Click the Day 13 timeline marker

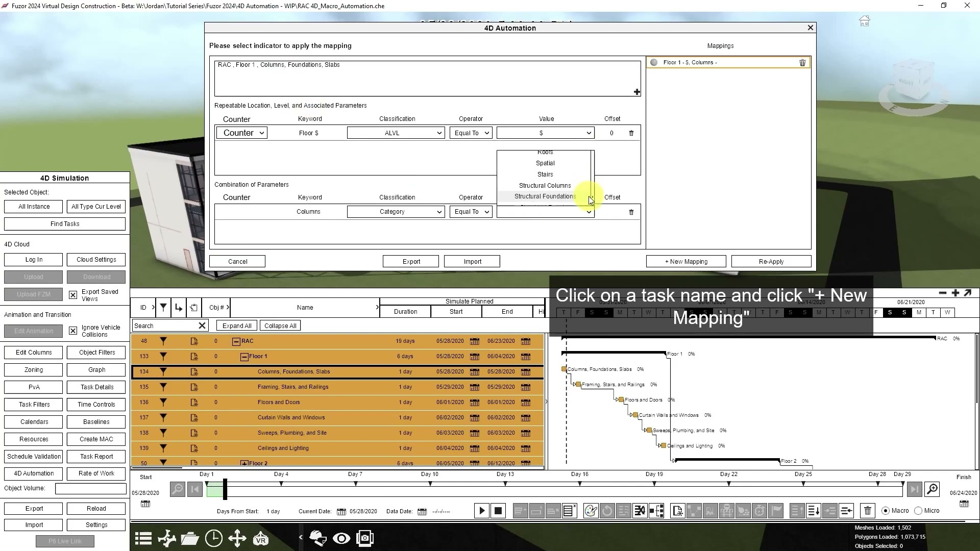(x=505, y=483)
